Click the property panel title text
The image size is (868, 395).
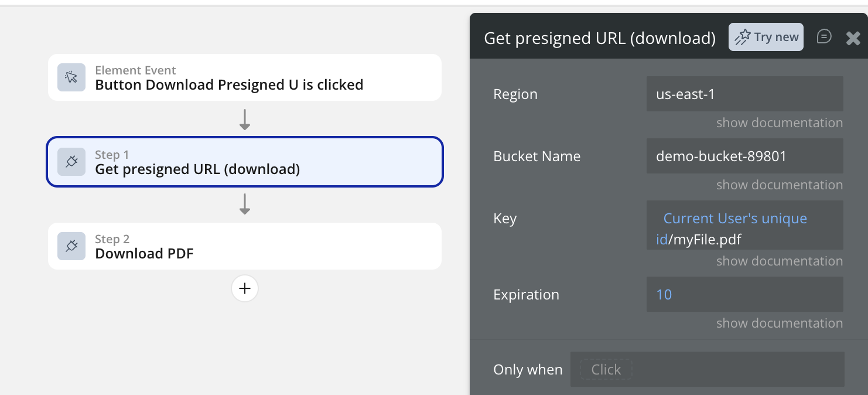[x=600, y=38]
